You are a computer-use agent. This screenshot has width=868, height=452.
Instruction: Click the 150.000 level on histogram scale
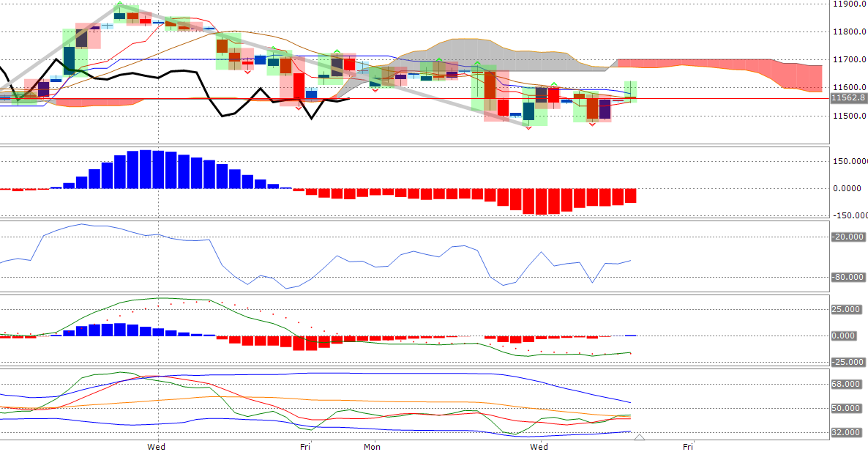pyautogui.click(x=849, y=161)
